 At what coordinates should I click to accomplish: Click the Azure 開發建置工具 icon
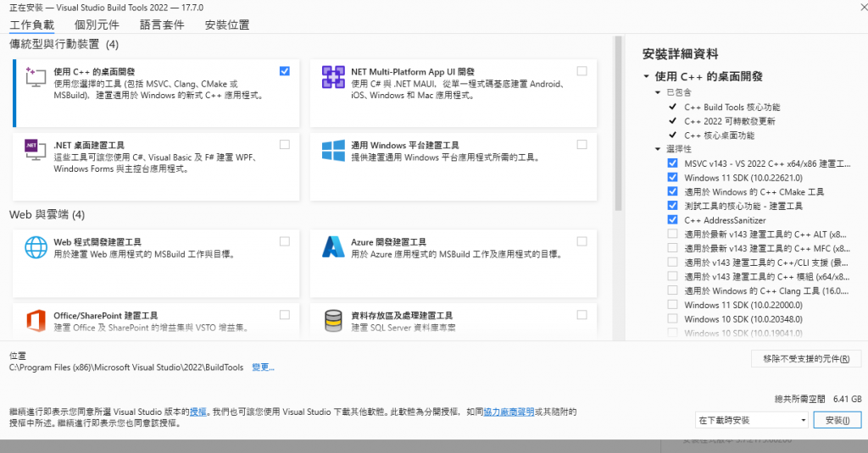(x=333, y=246)
